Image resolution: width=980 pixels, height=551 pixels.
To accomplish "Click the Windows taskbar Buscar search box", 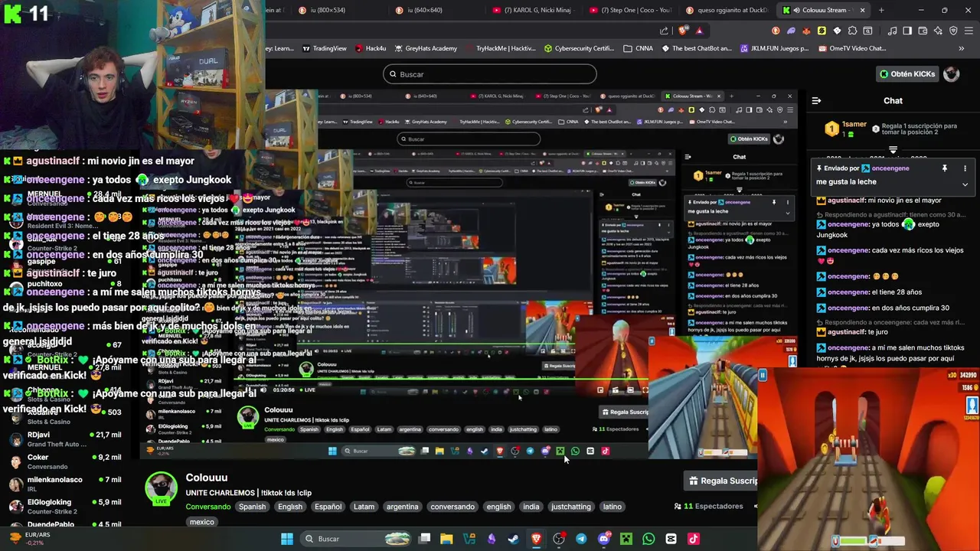I will coord(354,539).
